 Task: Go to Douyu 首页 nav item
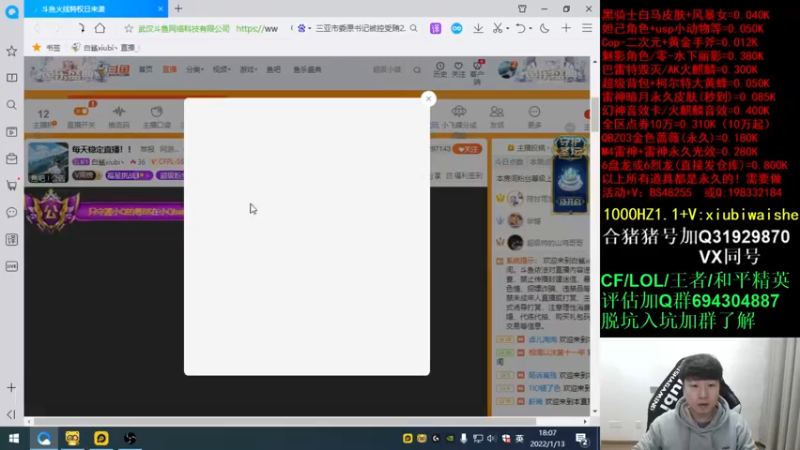click(146, 69)
